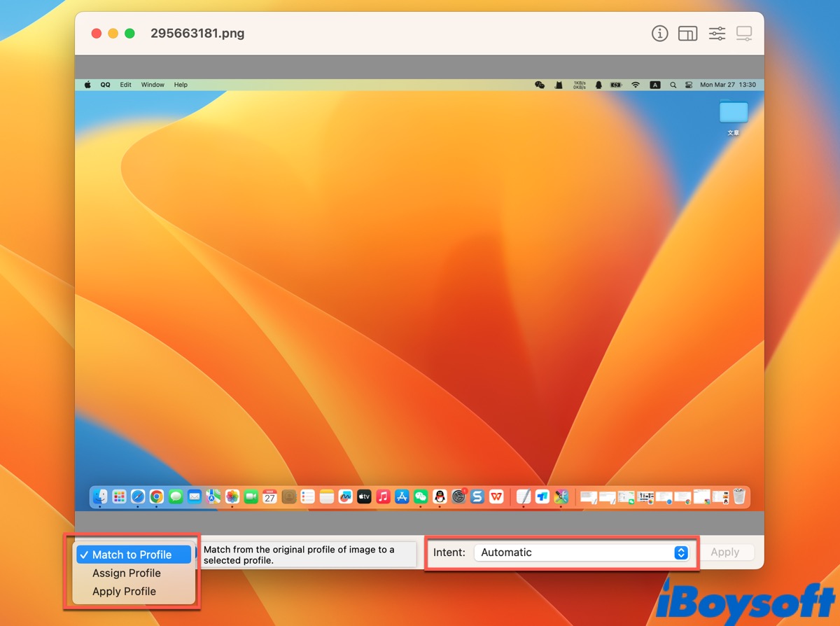This screenshot has width=840, height=626.
Task: Click battery icon in the pictured menu bar
Action: [x=616, y=85]
